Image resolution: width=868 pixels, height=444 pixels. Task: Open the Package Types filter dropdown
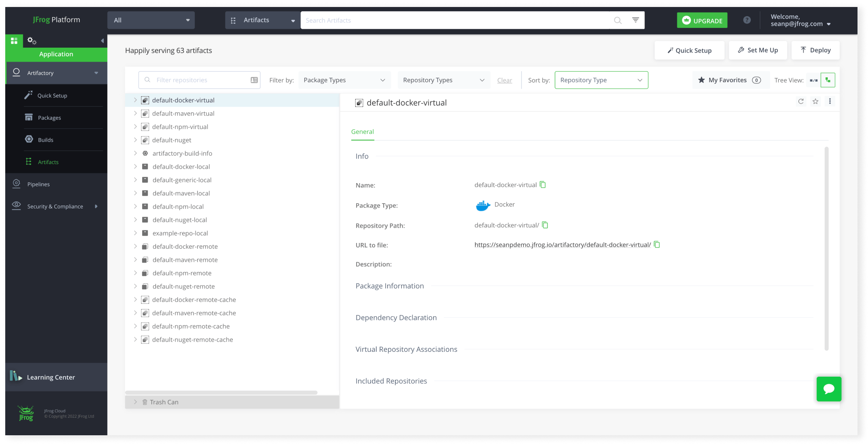coord(344,80)
